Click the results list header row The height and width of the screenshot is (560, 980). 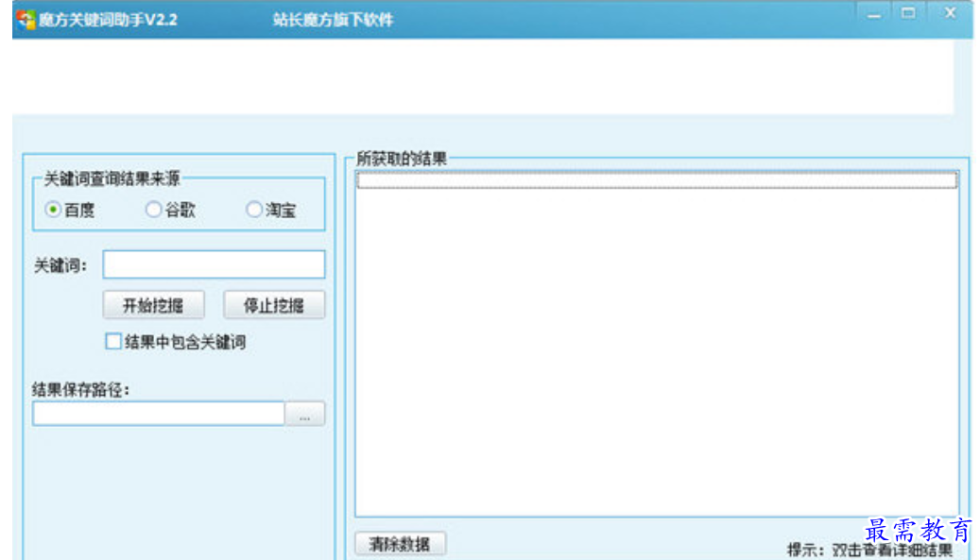[656, 180]
